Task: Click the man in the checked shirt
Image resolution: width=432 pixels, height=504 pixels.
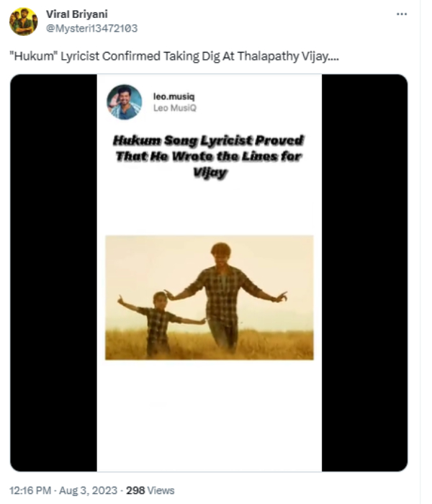Action: click(225, 295)
